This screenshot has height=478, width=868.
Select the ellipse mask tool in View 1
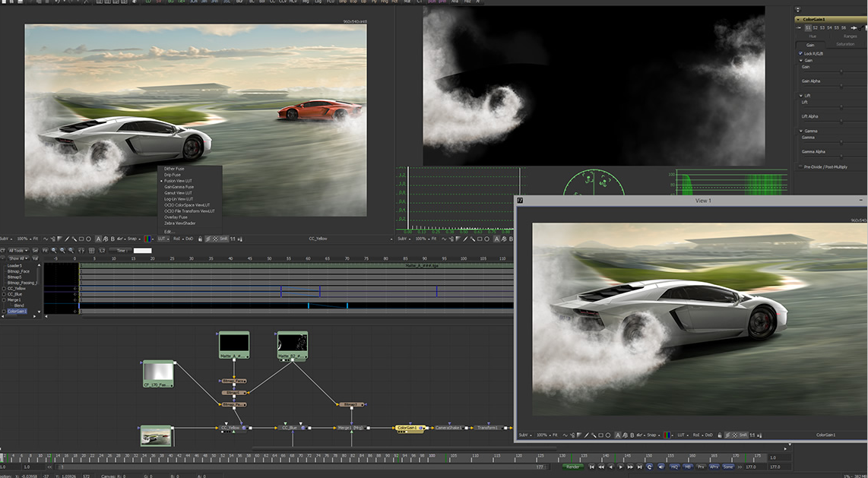(x=608, y=435)
